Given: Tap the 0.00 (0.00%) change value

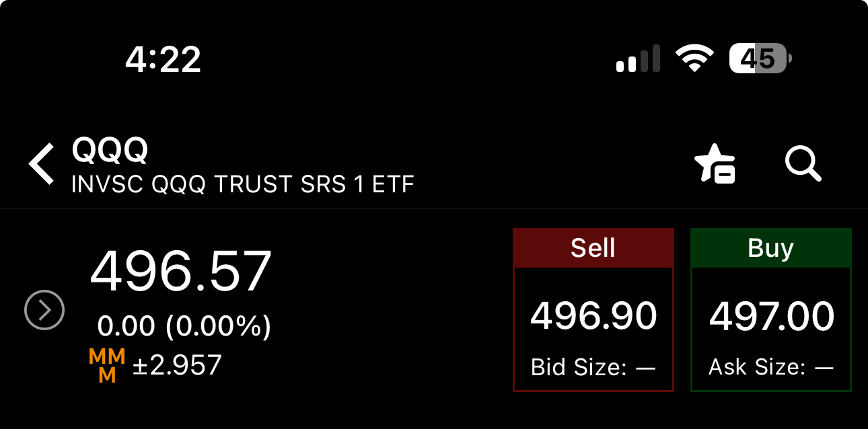Looking at the screenshot, I should (184, 327).
